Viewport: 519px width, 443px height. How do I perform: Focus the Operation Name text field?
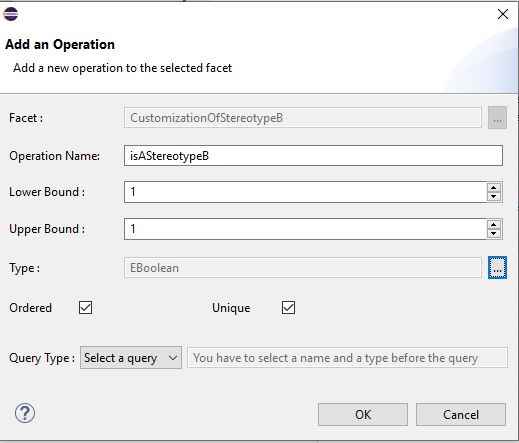tap(313, 156)
